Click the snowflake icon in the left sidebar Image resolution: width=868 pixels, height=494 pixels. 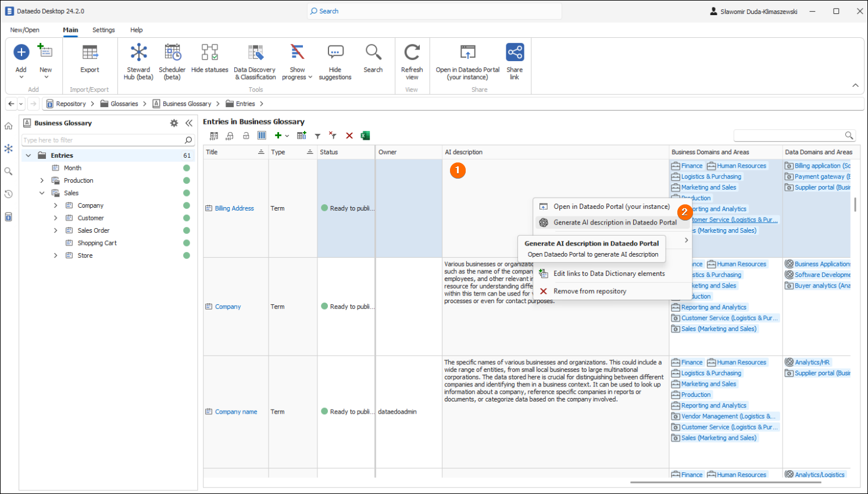(8, 149)
